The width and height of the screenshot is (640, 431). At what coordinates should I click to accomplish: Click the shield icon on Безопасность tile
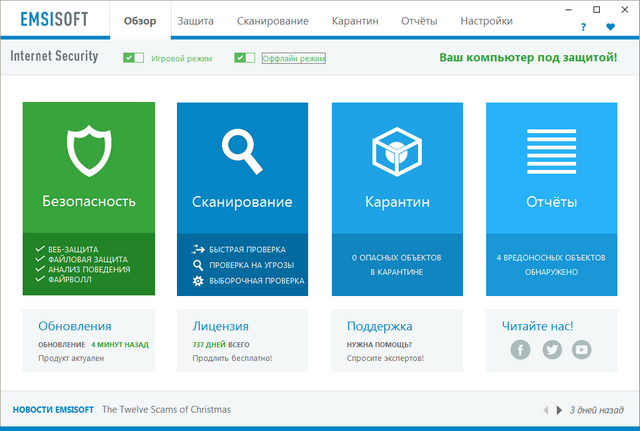coord(88,150)
